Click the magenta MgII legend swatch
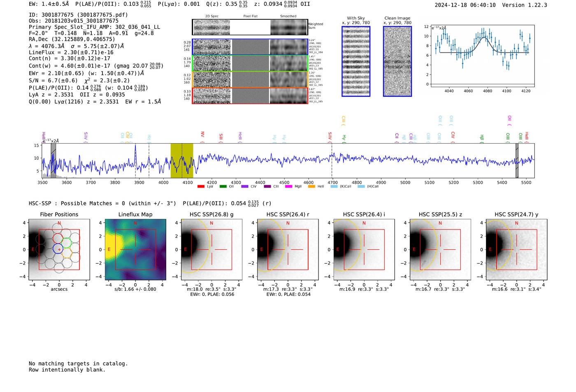This screenshot has height=392, width=576. point(288,187)
